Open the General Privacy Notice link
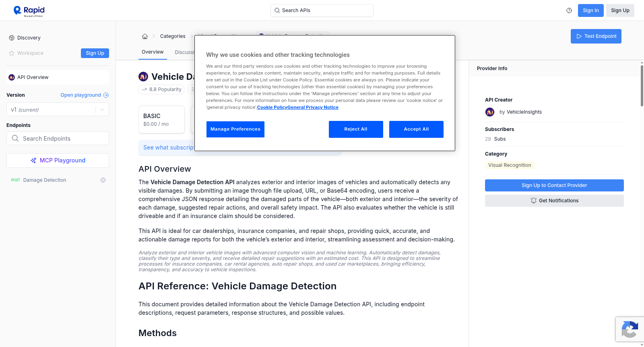 (x=313, y=107)
